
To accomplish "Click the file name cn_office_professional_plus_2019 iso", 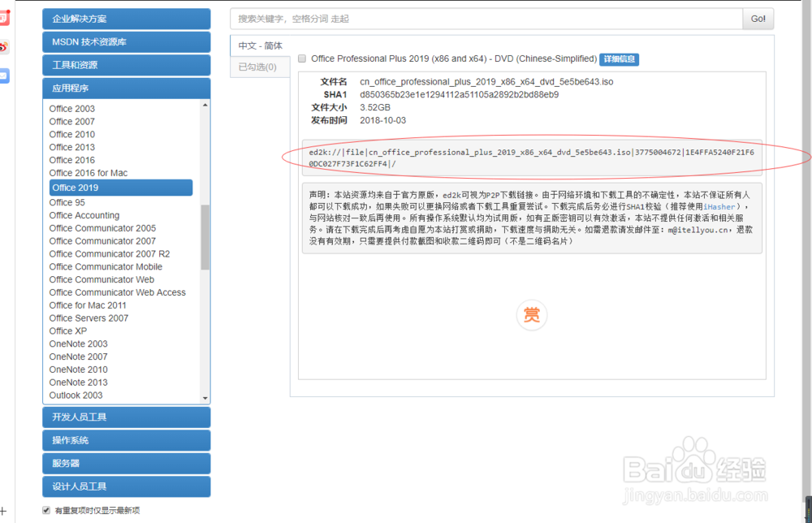I will [x=486, y=82].
